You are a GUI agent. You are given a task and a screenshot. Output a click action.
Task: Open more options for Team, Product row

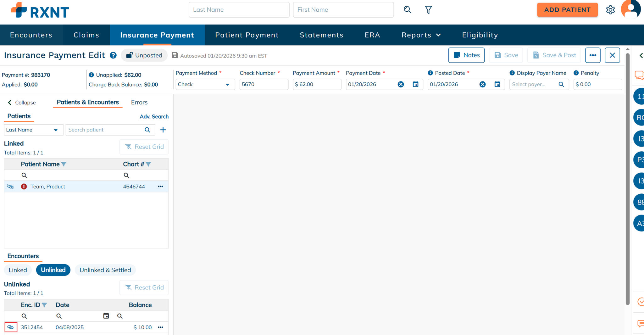point(160,187)
